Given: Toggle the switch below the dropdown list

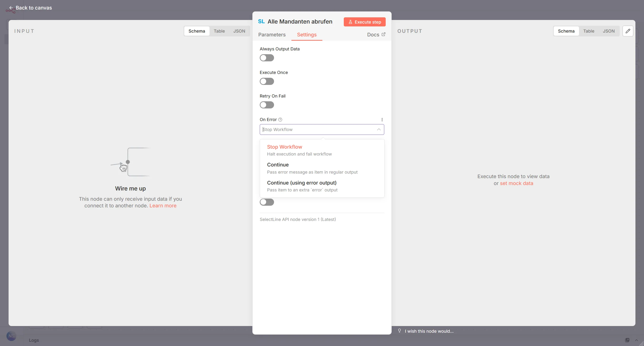Looking at the screenshot, I should (267, 202).
